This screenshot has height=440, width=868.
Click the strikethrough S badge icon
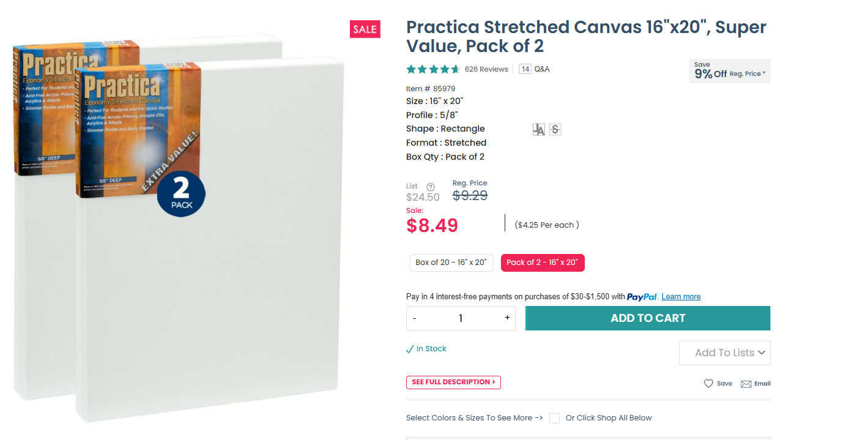click(x=555, y=130)
